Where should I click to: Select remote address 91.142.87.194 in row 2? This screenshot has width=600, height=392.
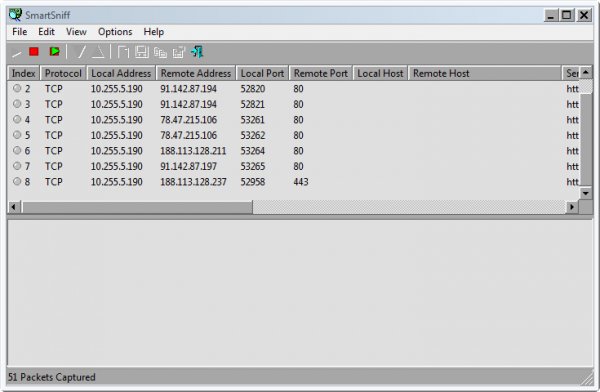[188, 89]
